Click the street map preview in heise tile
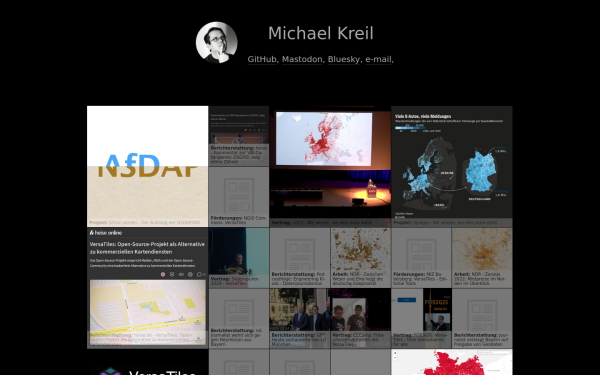Image resolution: width=600 pixels, height=375 pixels. click(148, 311)
